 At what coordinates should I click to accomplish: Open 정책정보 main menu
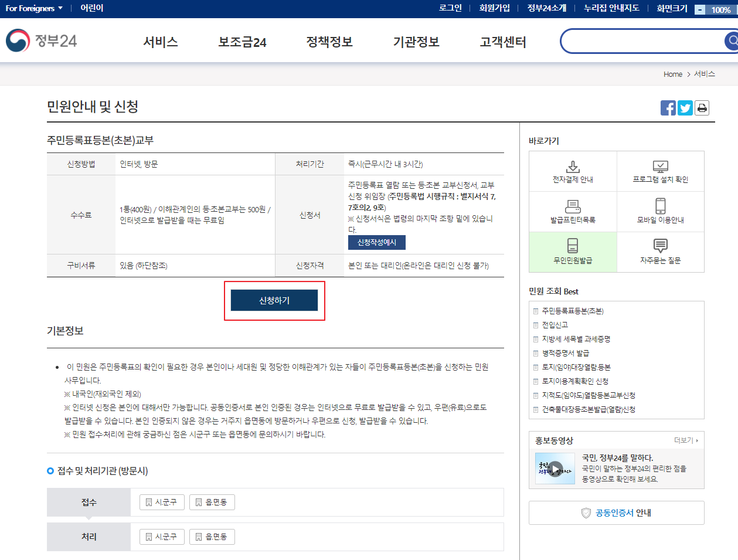tap(329, 42)
